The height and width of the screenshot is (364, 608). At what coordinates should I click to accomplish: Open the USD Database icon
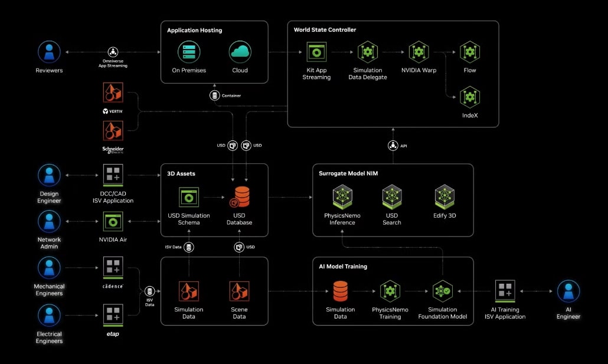pyautogui.click(x=239, y=197)
